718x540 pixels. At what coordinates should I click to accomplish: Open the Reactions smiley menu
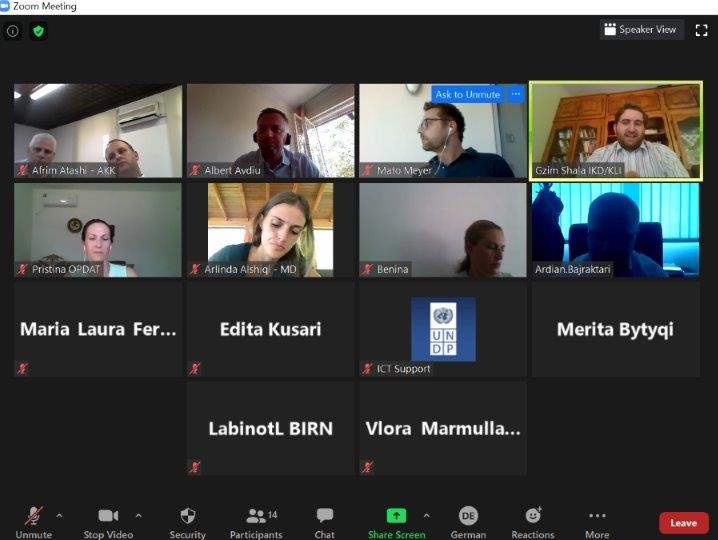(x=533, y=523)
